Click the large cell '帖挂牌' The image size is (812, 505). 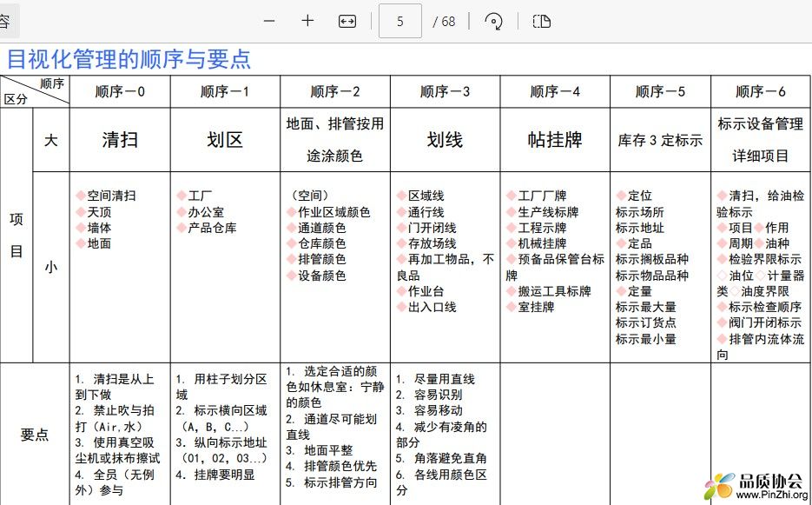[555, 139]
